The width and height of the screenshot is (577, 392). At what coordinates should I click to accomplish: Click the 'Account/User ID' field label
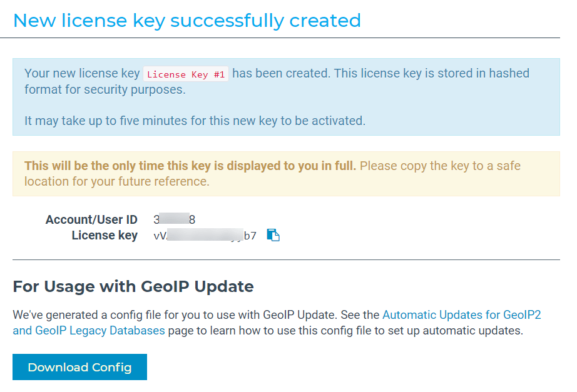point(91,219)
